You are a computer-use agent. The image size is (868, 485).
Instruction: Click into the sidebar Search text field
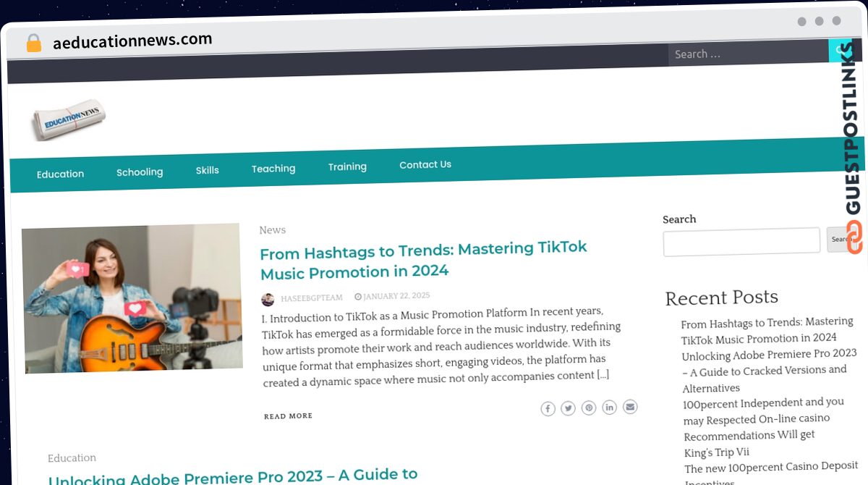[741, 242]
